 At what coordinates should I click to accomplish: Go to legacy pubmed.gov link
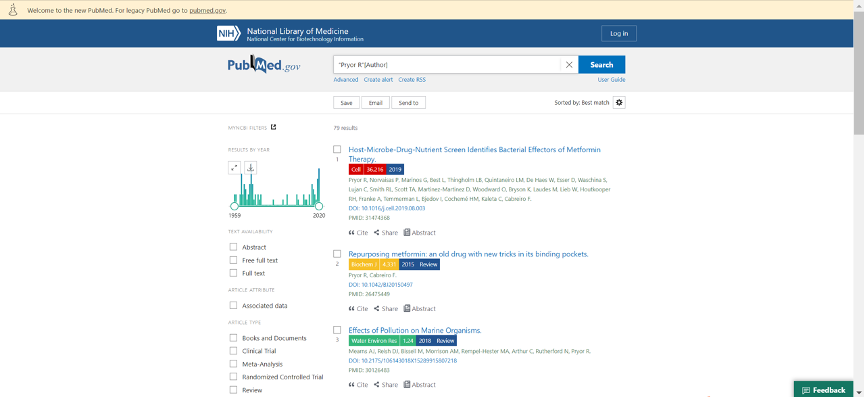(207, 10)
